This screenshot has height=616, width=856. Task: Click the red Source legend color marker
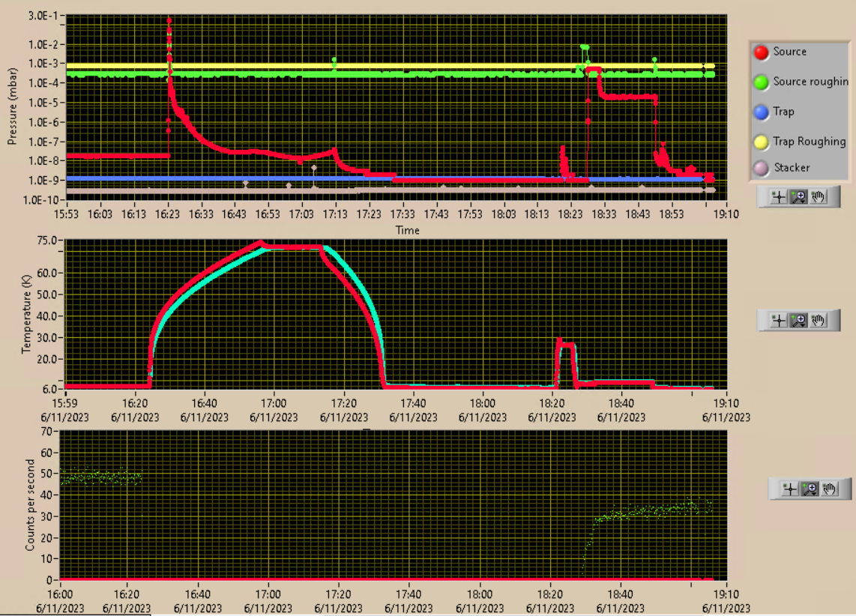tap(761, 52)
